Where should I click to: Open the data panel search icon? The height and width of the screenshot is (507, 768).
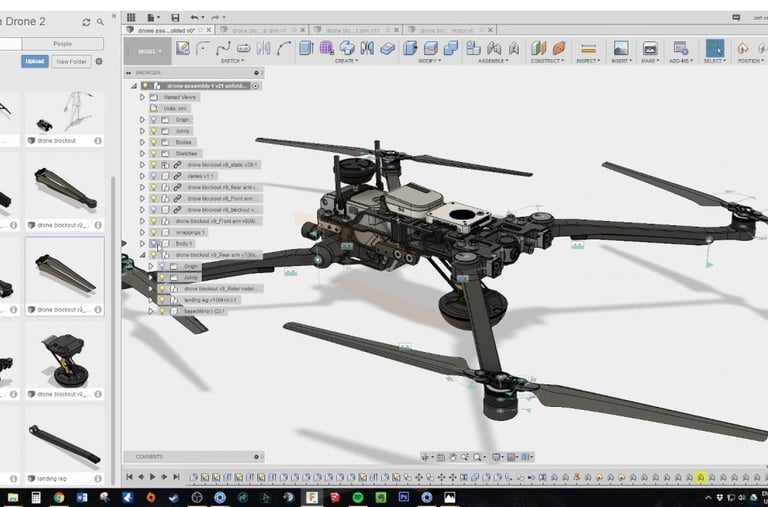click(x=100, y=21)
